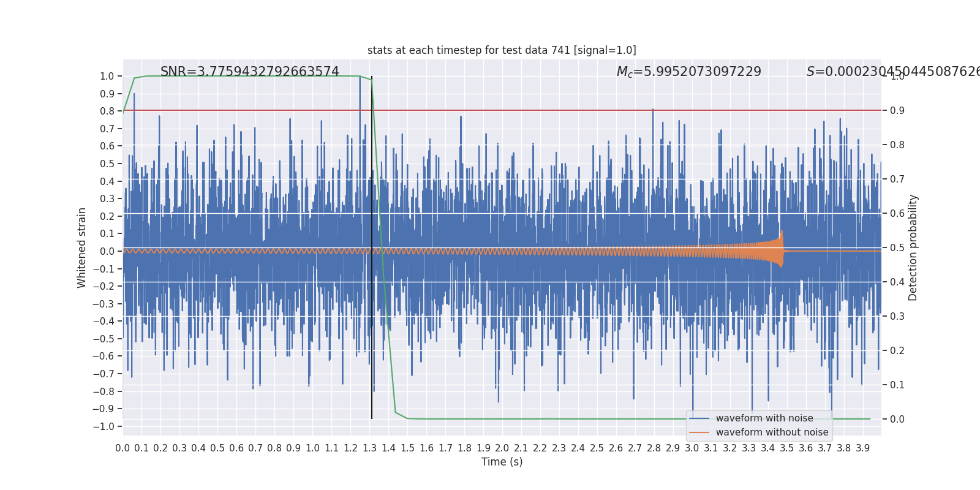
Task: Click the blue line sample in legend
Action: click(699, 418)
